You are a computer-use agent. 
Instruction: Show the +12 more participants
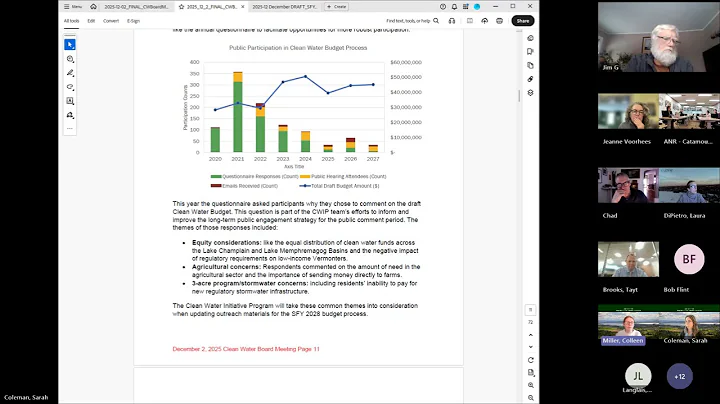pos(680,376)
